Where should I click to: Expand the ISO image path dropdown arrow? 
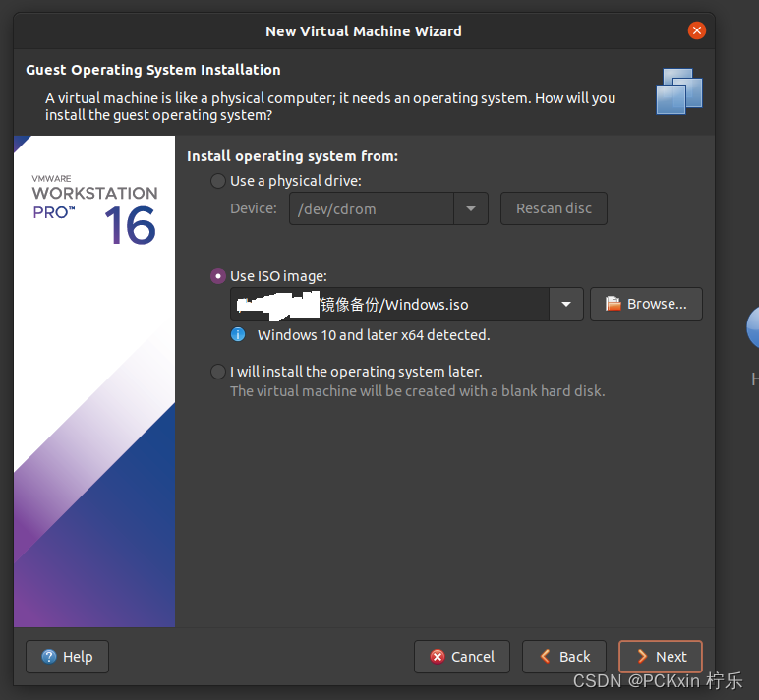[566, 304]
